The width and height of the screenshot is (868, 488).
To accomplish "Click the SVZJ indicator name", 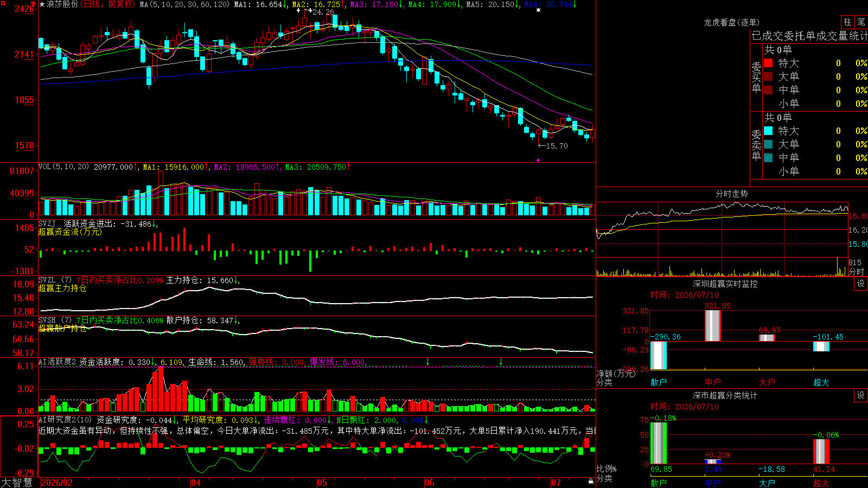I will (47, 224).
